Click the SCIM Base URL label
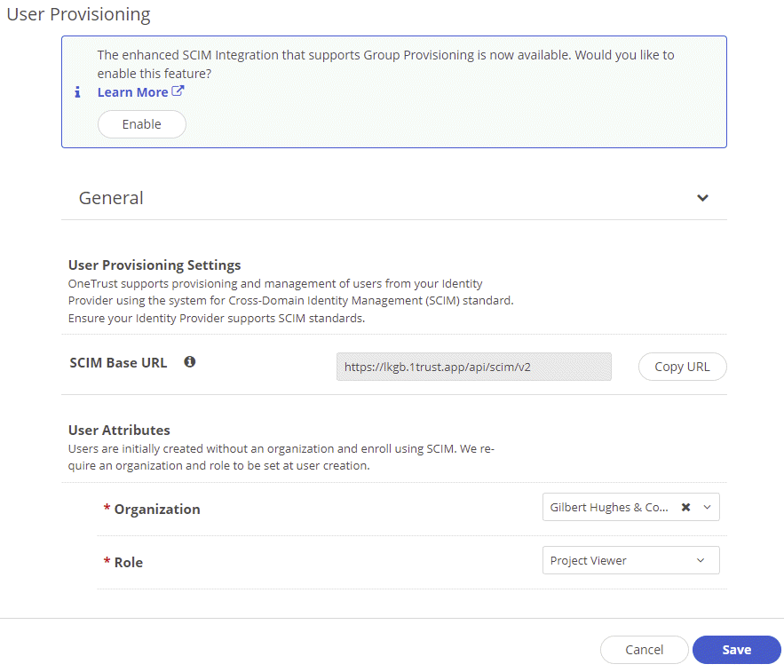Screen dimensions: 784x672 (x=118, y=362)
